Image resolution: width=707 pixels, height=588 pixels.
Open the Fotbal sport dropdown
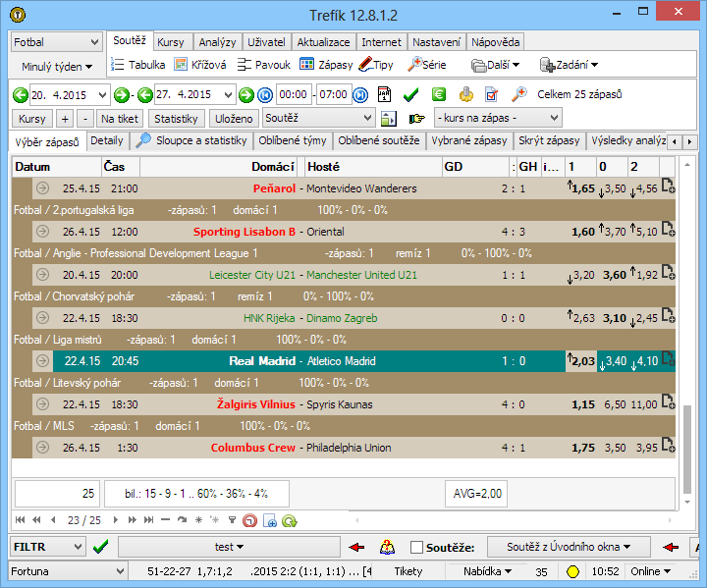pyautogui.click(x=55, y=42)
